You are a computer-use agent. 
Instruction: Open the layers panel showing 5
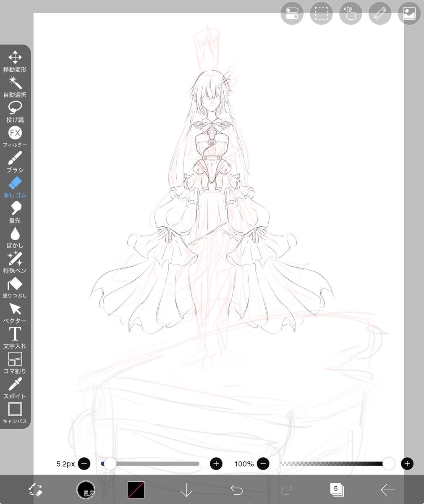(x=337, y=490)
